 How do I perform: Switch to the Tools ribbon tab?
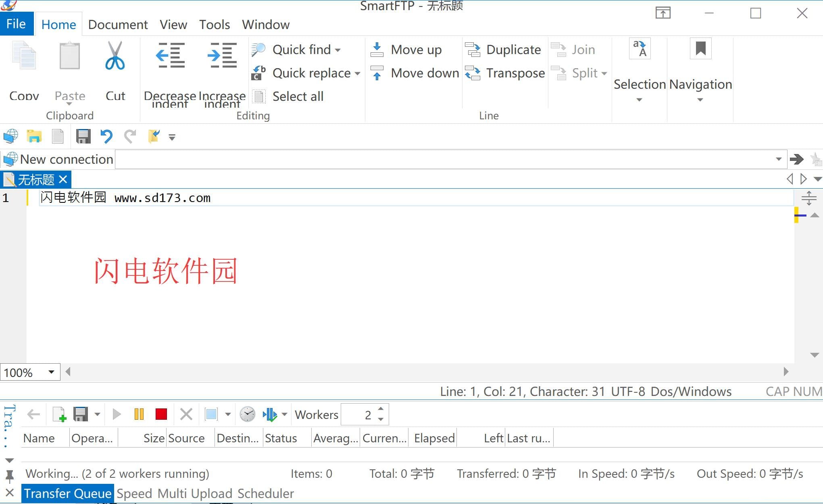(215, 25)
